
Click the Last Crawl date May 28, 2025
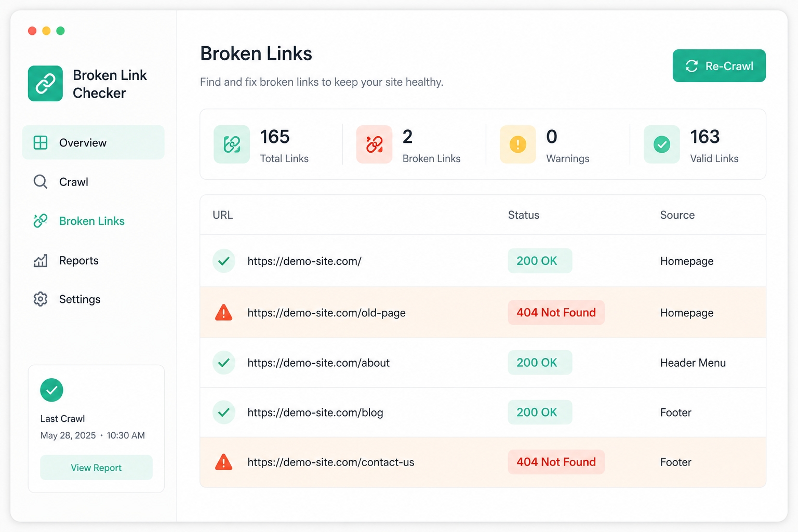tap(68, 435)
